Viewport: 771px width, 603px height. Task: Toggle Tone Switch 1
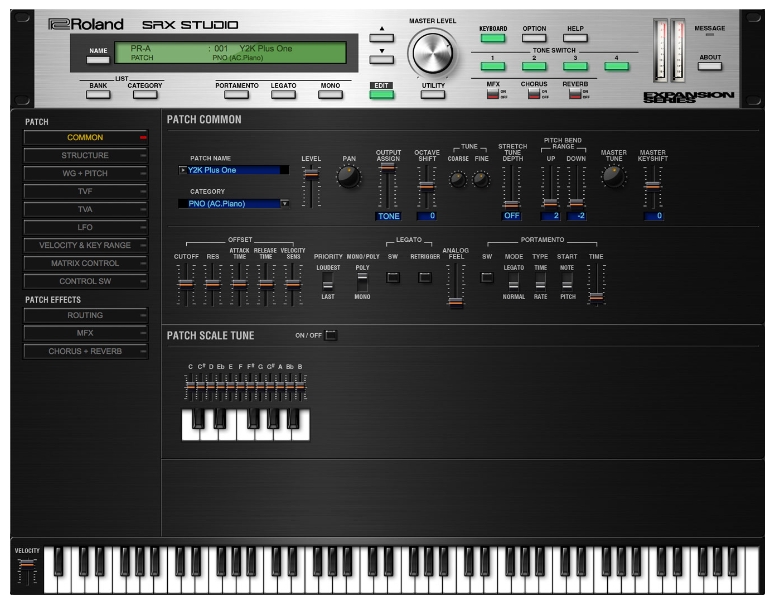coord(493,66)
